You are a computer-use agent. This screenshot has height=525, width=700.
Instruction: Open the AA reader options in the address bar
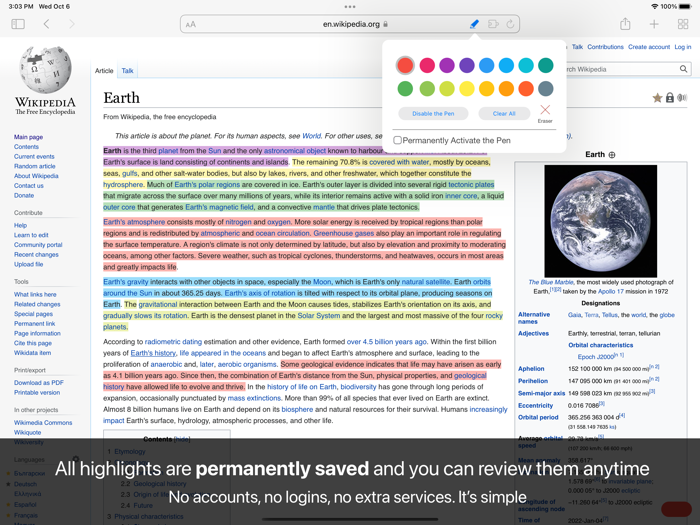(x=191, y=25)
